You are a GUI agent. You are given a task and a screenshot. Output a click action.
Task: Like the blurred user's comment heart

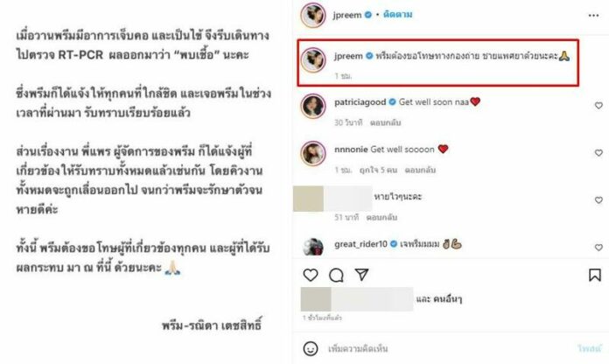coord(598,200)
